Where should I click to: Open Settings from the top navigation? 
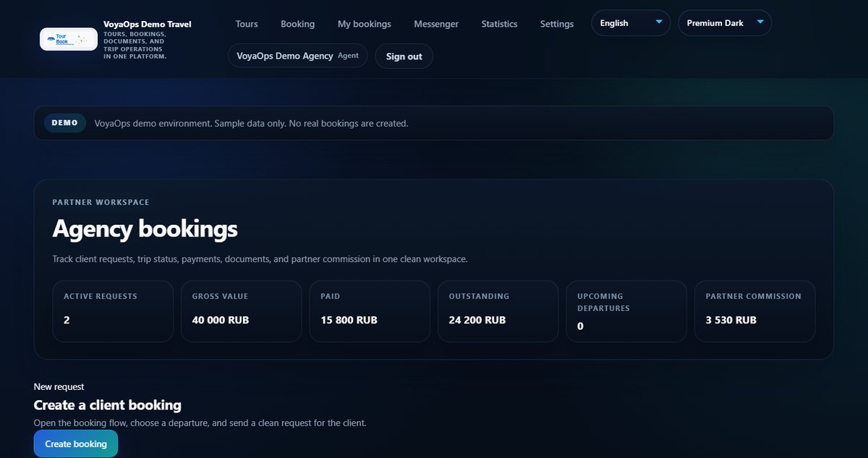557,24
